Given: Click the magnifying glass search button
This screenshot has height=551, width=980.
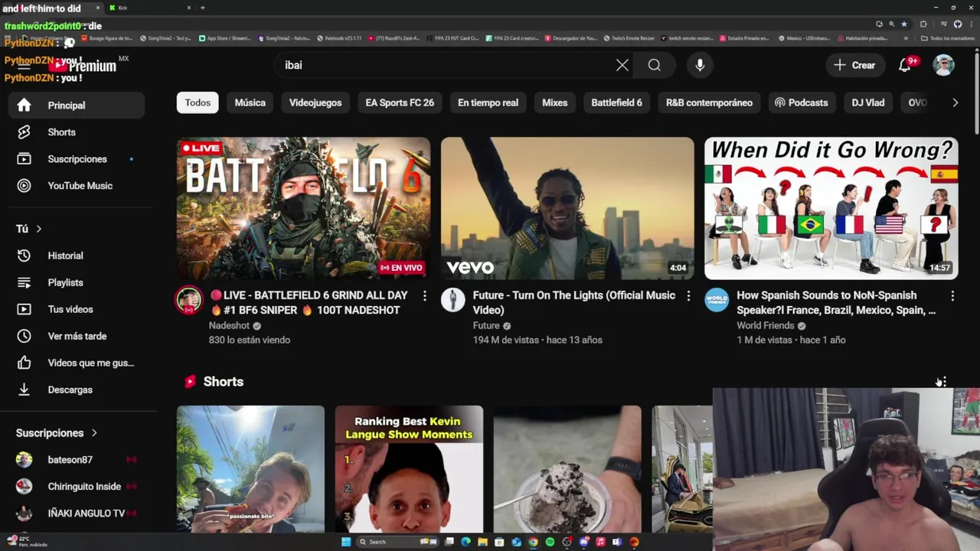Looking at the screenshot, I should [x=655, y=65].
